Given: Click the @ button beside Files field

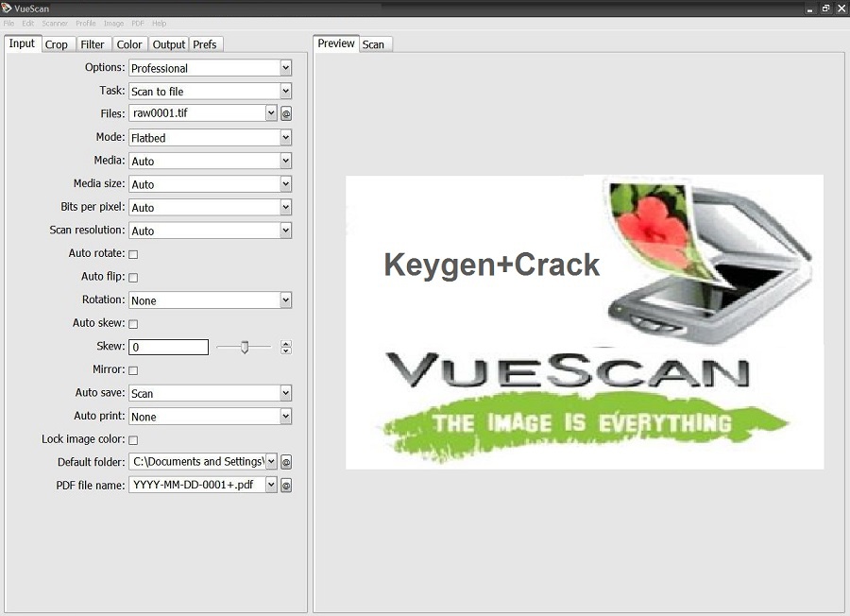Looking at the screenshot, I should click(x=286, y=113).
